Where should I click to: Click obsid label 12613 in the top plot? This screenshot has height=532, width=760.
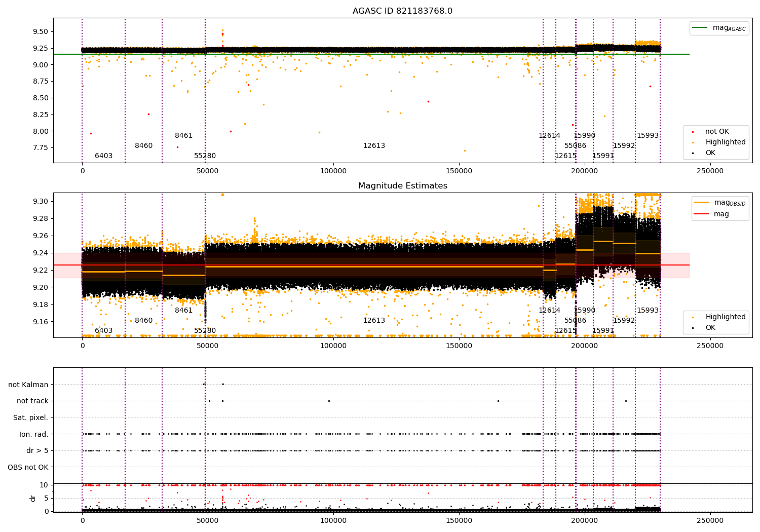pos(374,146)
